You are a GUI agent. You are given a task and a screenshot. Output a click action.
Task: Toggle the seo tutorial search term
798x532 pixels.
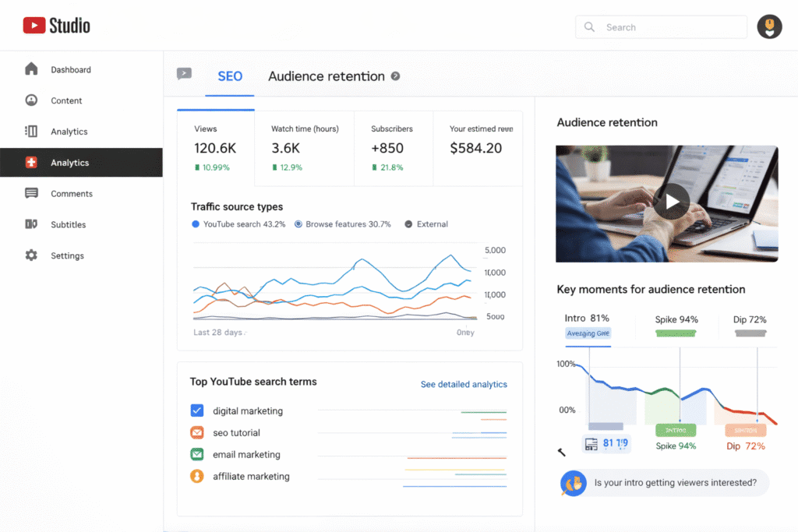coord(197,432)
